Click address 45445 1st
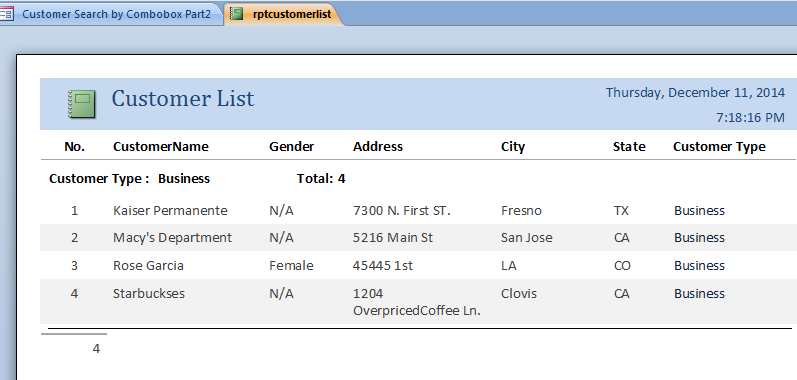Screen dimensions: 797x380 [x=383, y=266]
